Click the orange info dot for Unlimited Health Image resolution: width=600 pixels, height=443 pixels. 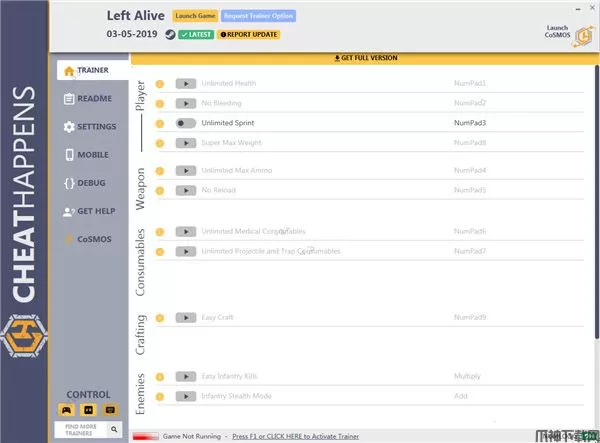tap(160, 84)
